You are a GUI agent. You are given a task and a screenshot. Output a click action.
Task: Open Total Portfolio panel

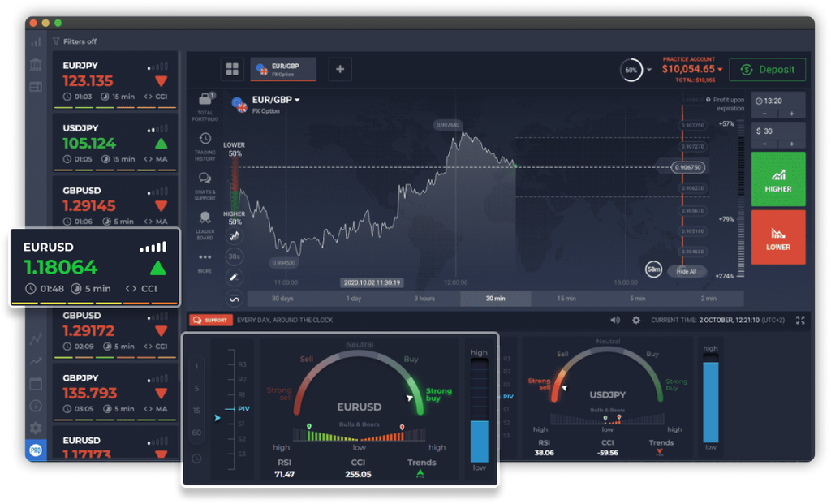[x=205, y=106]
